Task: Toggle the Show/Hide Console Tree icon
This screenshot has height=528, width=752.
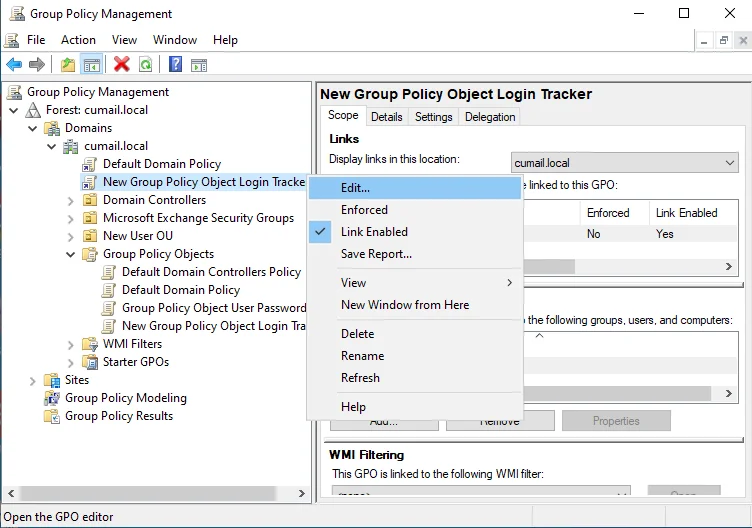Action: coord(91,64)
